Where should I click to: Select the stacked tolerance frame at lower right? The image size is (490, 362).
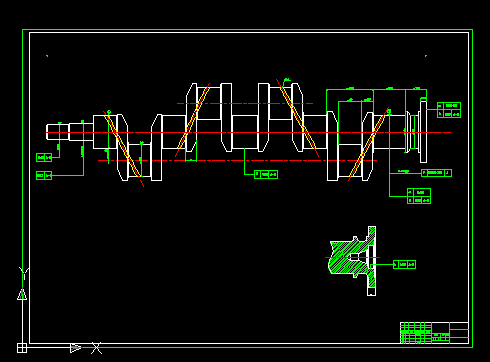[419, 196]
